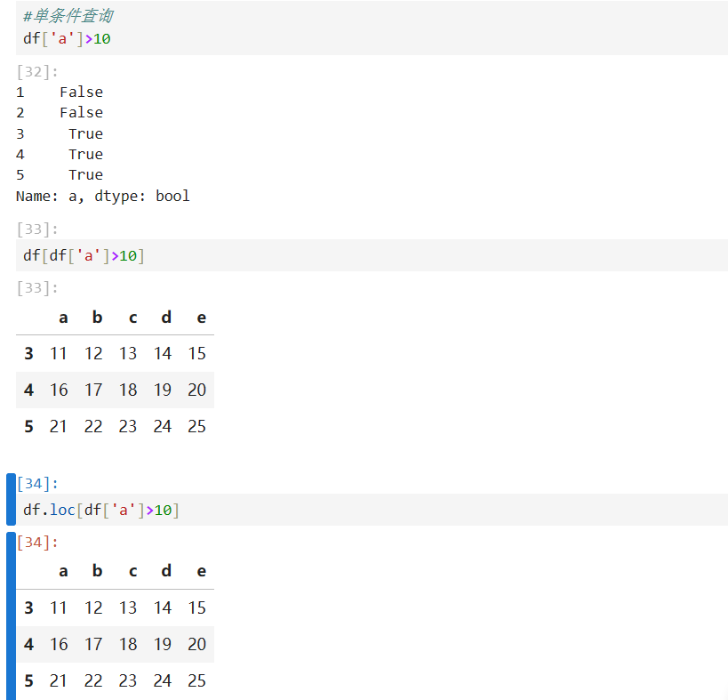Click value 25 in output 34 table
The image size is (728, 700).
click(x=196, y=681)
